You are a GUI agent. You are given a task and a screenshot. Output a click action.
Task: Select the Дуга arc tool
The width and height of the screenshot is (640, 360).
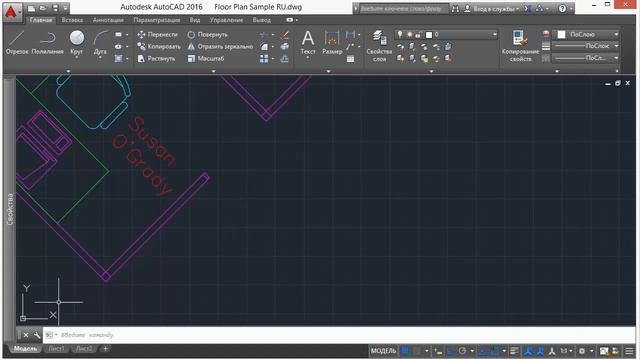(x=100, y=43)
